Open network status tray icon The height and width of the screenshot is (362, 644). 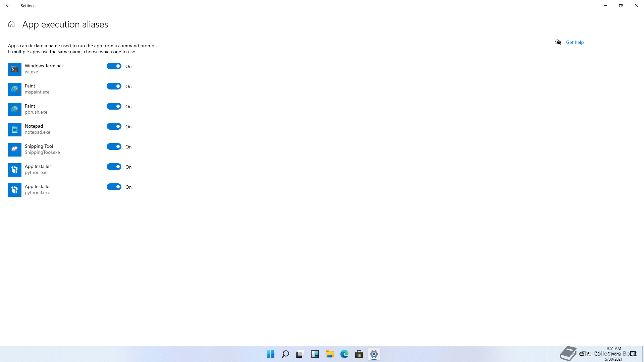[x=590, y=354]
